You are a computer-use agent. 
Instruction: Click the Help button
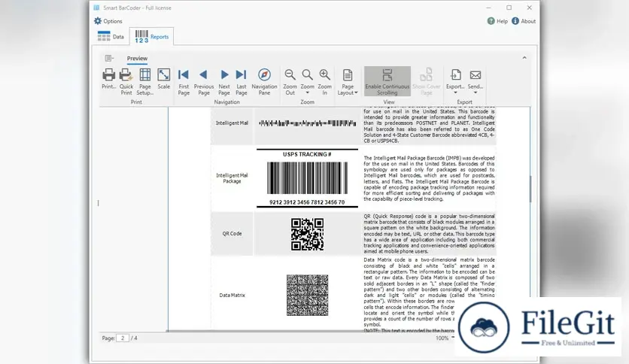pyautogui.click(x=497, y=21)
